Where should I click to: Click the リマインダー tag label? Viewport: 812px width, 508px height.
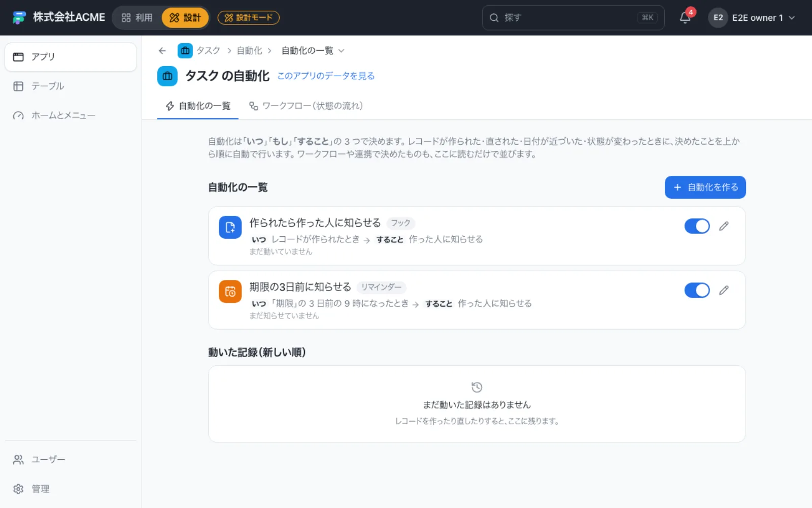(381, 287)
